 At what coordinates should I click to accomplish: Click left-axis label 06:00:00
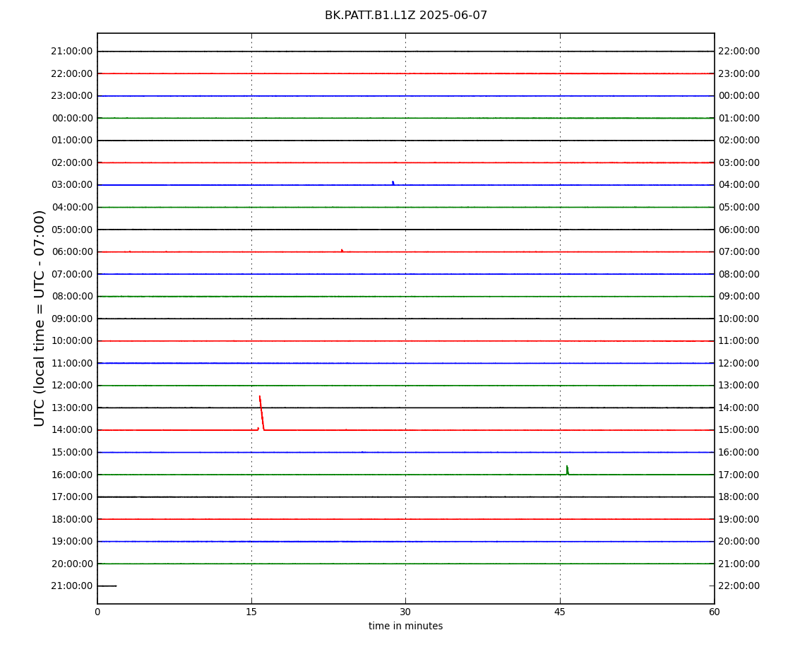pyautogui.click(x=72, y=252)
